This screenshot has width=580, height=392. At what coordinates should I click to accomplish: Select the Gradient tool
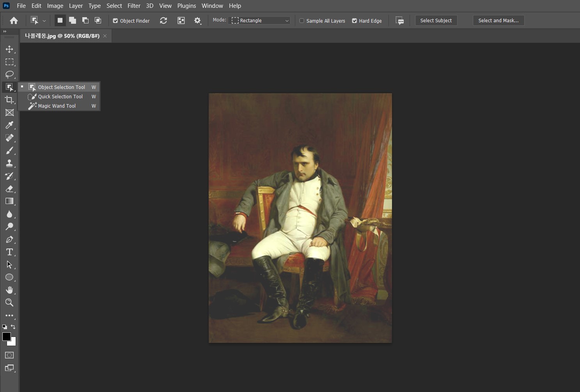(9, 201)
